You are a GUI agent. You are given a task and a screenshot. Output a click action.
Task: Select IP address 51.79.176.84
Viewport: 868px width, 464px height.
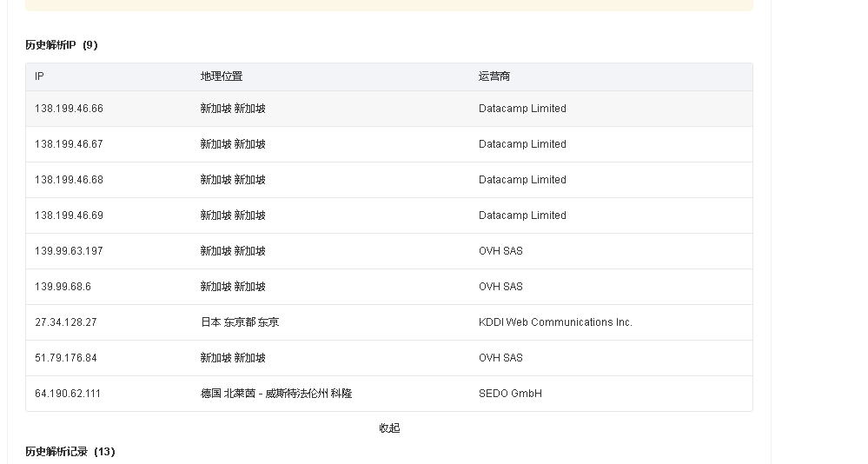[x=66, y=358]
